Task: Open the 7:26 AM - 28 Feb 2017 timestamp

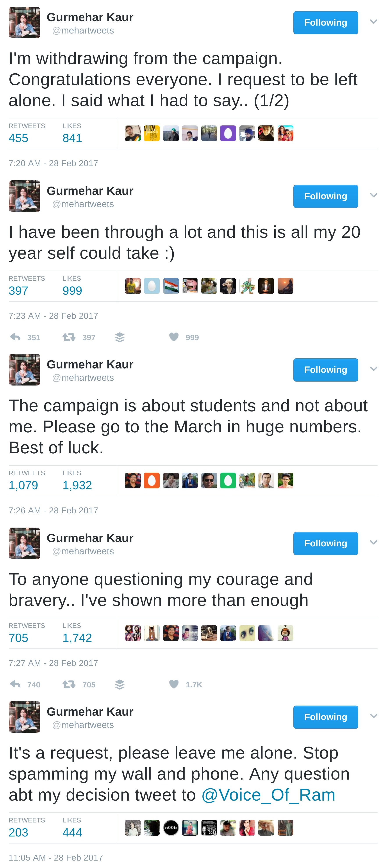Action: [53, 510]
